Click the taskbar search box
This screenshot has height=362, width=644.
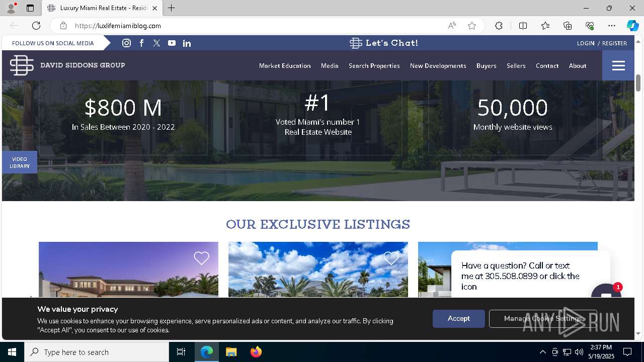click(97, 352)
